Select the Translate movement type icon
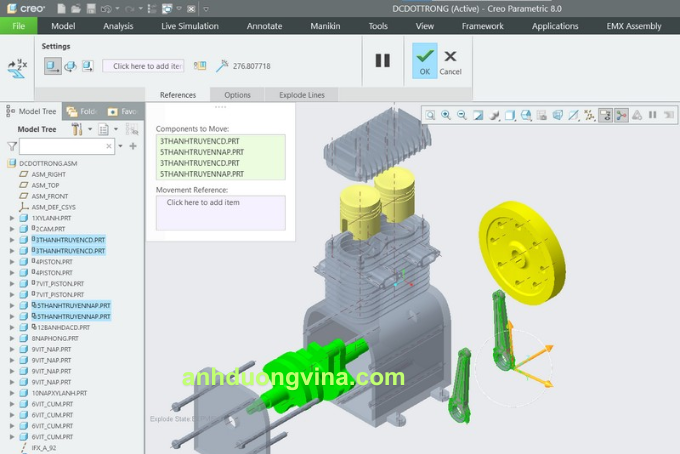680x454 pixels. point(52,66)
